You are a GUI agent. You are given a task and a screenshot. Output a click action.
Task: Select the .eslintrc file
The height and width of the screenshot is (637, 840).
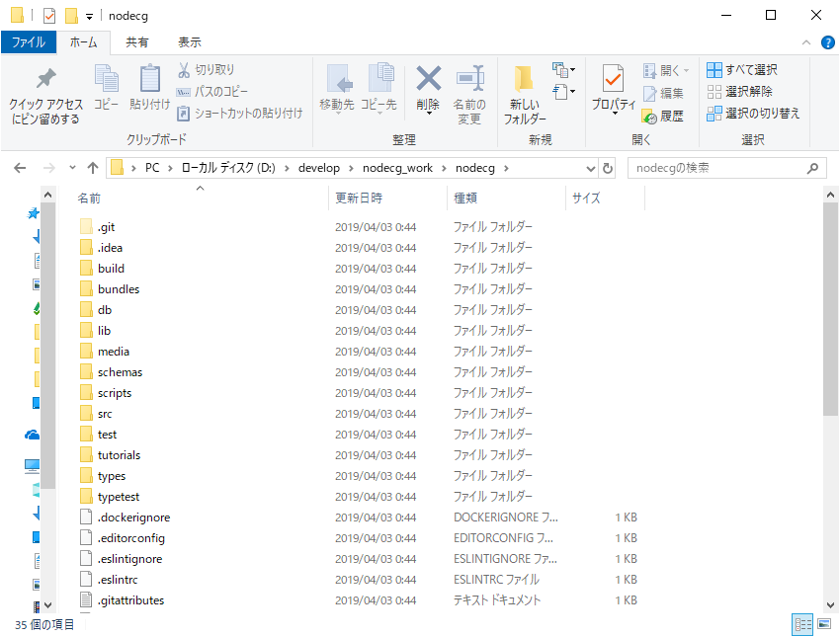click(118, 581)
